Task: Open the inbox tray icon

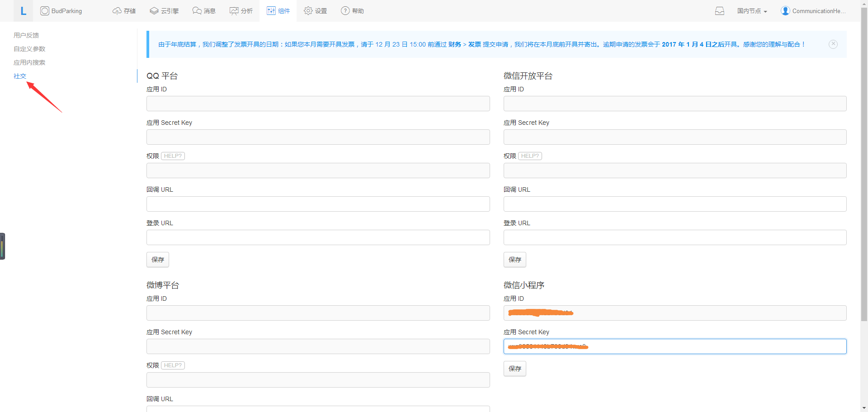Action: (720, 11)
